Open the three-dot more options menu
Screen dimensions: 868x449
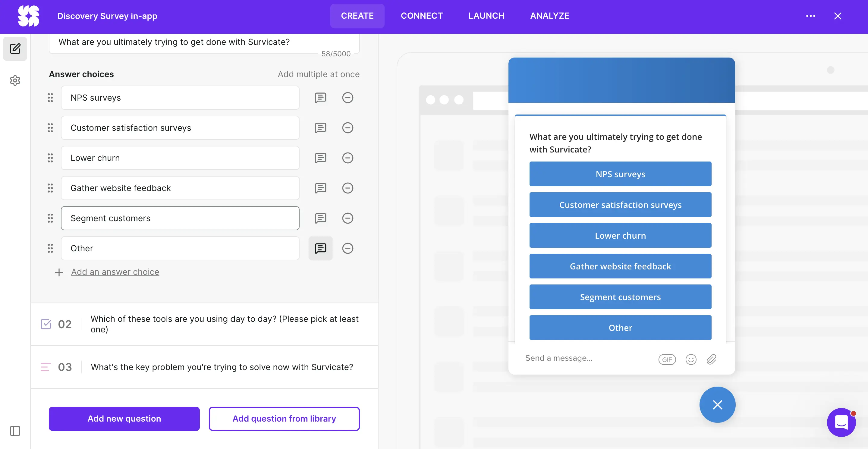coord(810,16)
